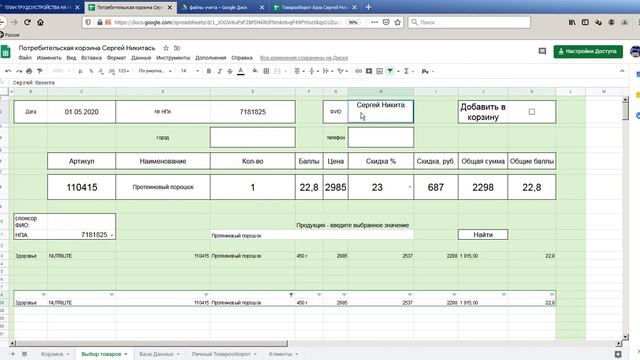The width and height of the screenshot is (640, 360).
Task: Insert a link with the chain icon
Action: (358, 71)
